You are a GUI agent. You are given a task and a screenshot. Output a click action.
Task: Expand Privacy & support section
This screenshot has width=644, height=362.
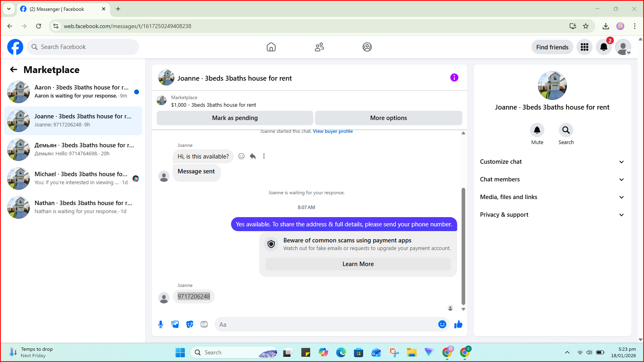552,215
